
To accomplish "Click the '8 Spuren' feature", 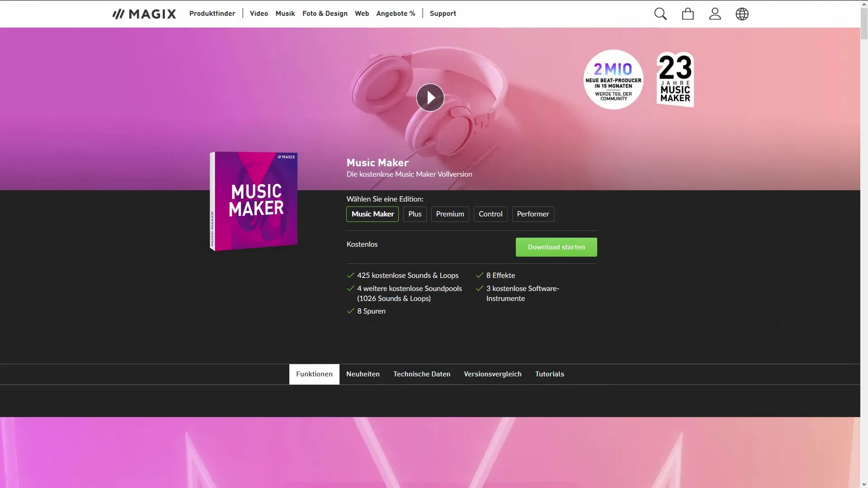I will [371, 311].
